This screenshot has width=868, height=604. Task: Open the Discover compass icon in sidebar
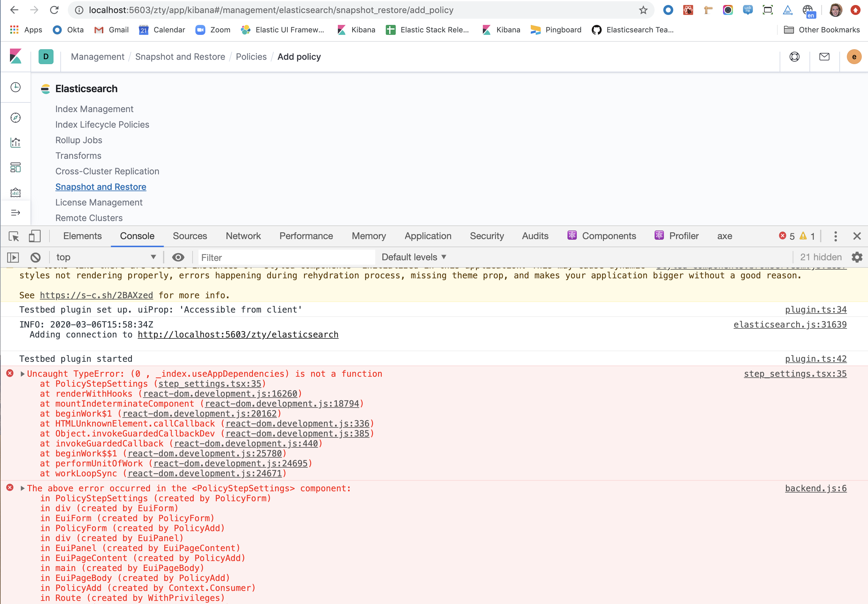[16, 118]
